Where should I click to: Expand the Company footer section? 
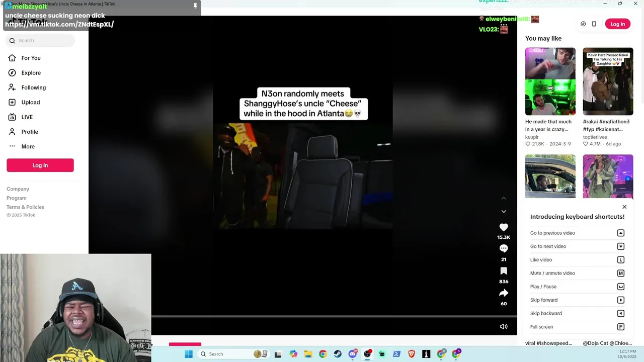[x=18, y=189]
